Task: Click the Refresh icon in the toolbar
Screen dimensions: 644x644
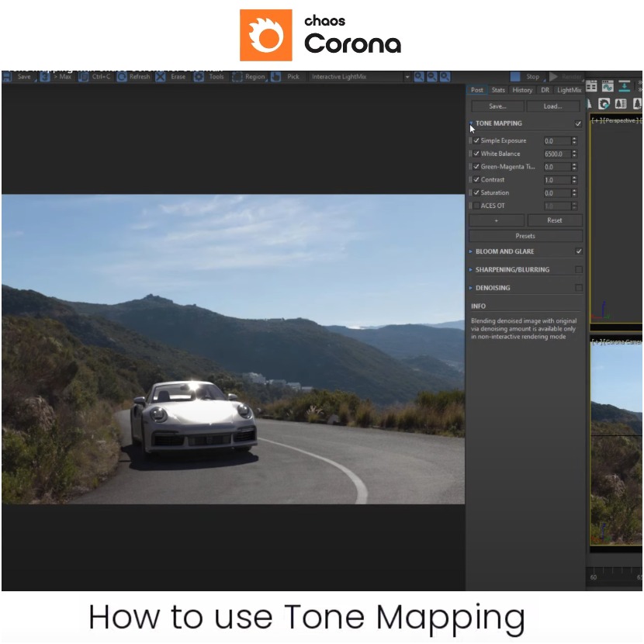Action: point(122,77)
